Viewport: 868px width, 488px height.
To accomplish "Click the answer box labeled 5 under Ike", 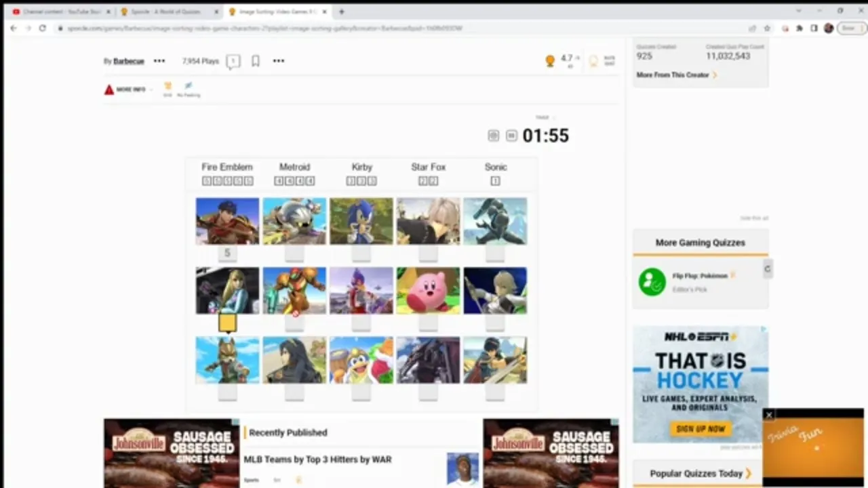I will (x=227, y=253).
